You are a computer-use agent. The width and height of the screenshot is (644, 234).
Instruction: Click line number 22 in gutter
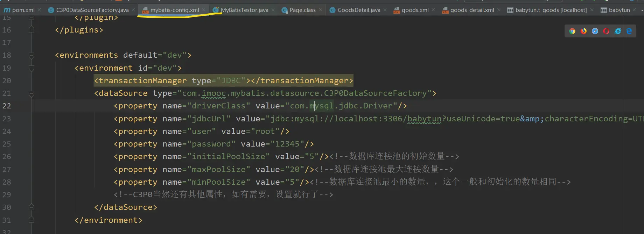click(7, 106)
